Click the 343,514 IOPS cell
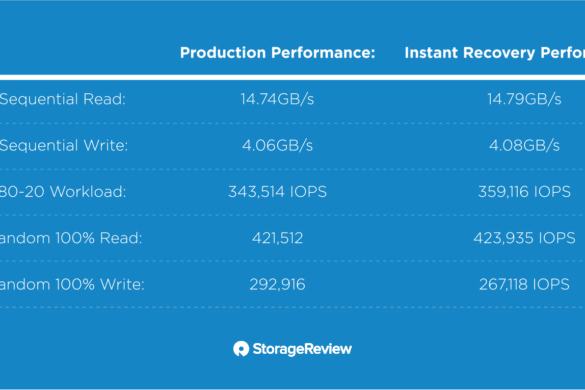This screenshot has width=585, height=390. (277, 192)
